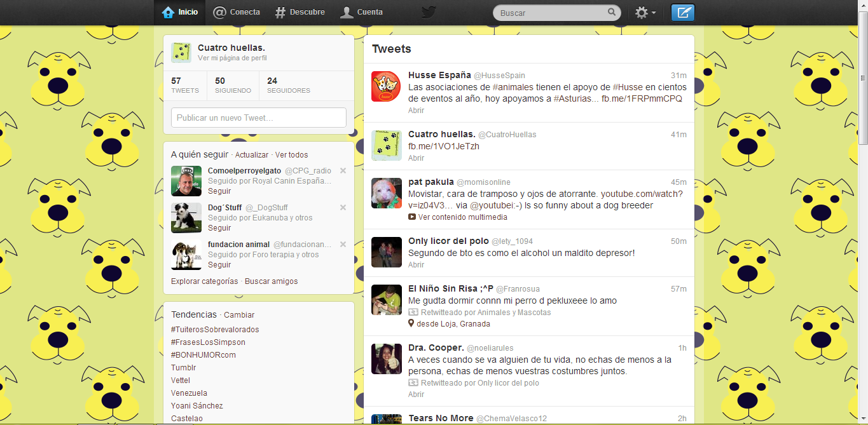Click the compose new tweet button

coord(683,13)
